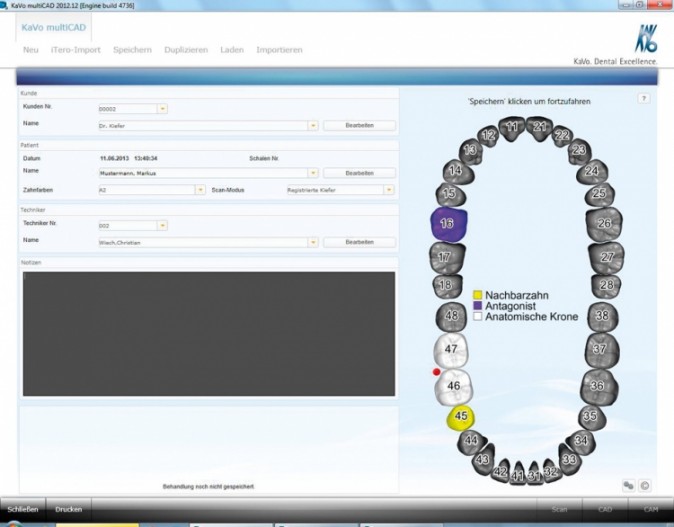Click the Kunden Nr. field value 00002
This screenshot has height=527, width=674.
coord(128,109)
